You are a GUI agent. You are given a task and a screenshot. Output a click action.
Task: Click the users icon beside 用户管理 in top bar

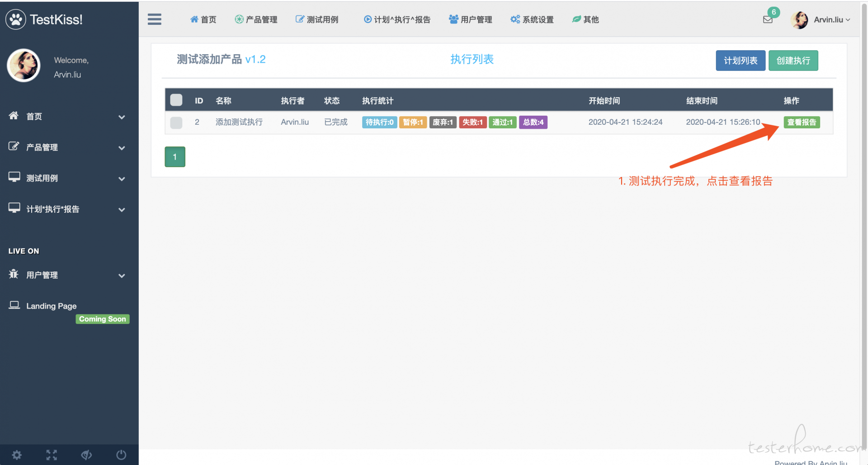(x=453, y=19)
